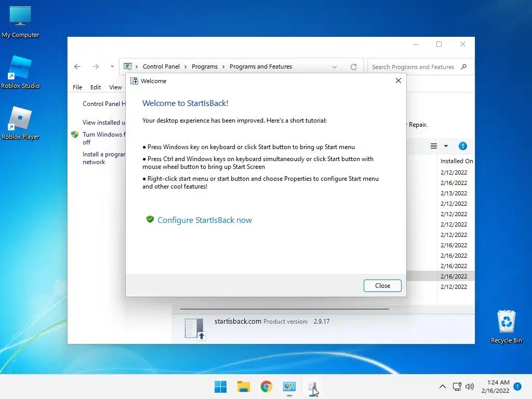Click the back arrow in Control Panel
Viewport: 532px width, 399px height.
click(x=77, y=66)
